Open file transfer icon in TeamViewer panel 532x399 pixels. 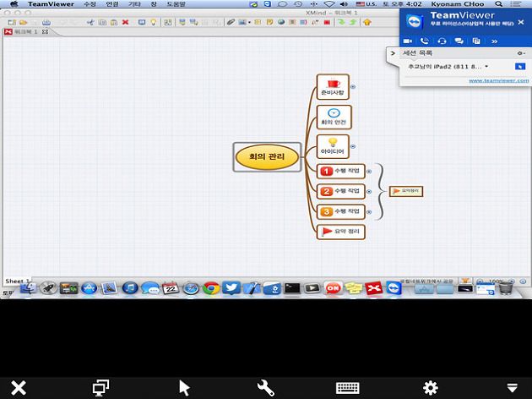tap(476, 41)
